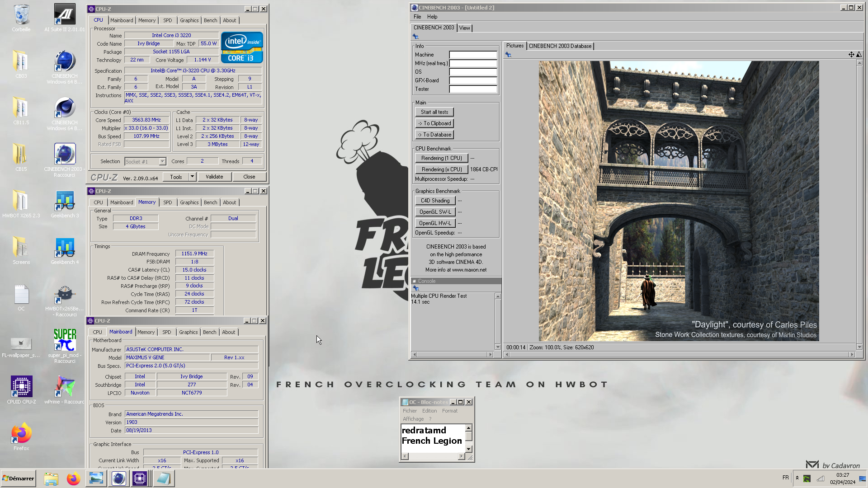Open AI Suite II desktop shortcut

click(65, 18)
